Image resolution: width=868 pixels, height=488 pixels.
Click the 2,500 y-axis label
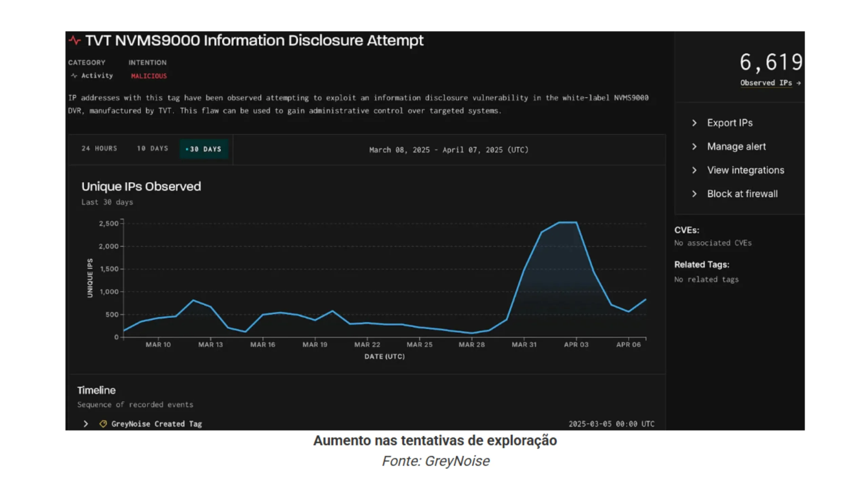(x=108, y=223)
